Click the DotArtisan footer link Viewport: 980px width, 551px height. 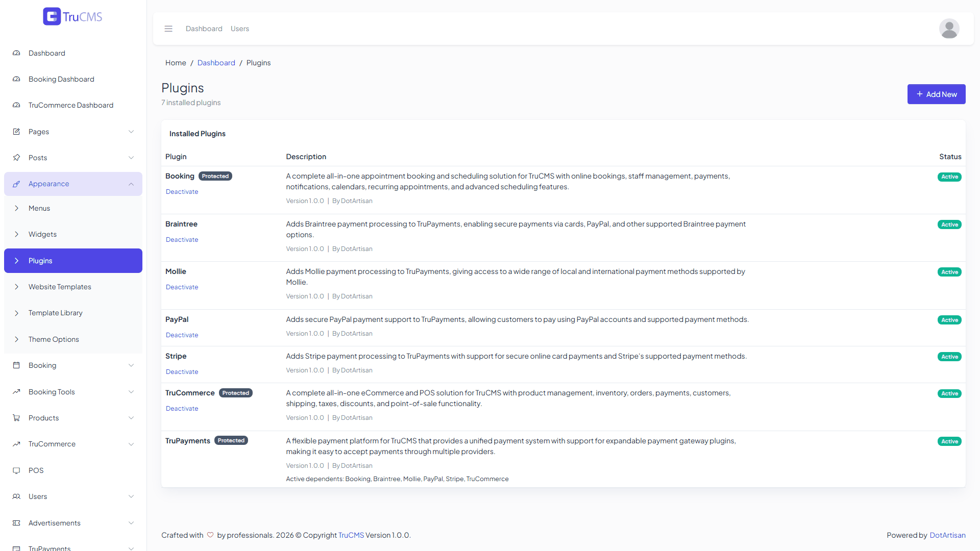(x=947, y=535)
